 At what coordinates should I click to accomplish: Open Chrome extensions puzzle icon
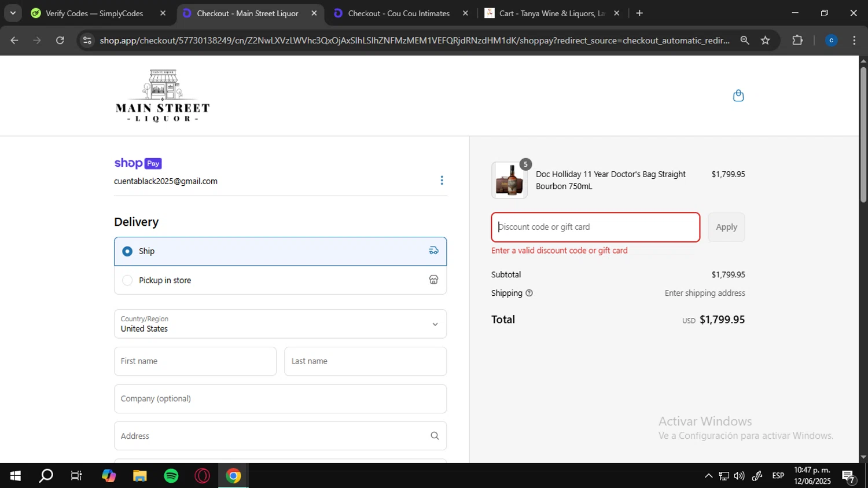pyautogui.click(x=797, y=41)
